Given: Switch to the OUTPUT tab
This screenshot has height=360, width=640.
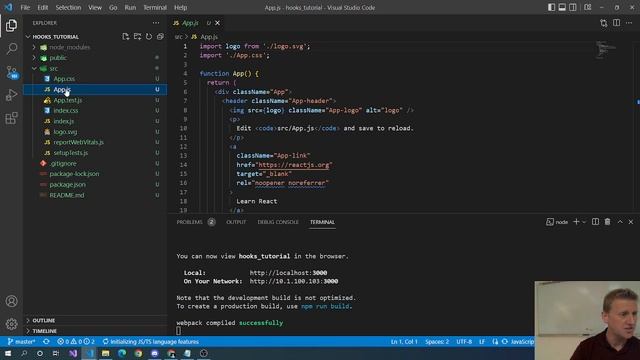Looking at the screenshot, I should pos(236,222).
